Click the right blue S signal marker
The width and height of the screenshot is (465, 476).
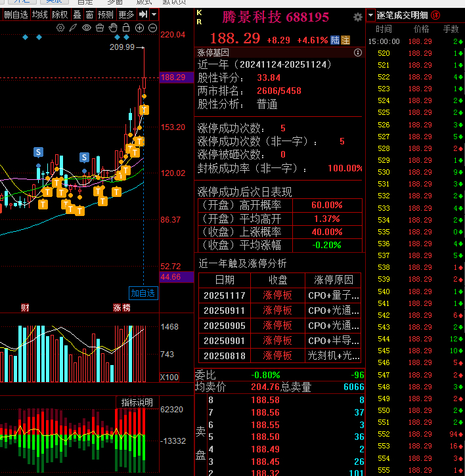84,158
